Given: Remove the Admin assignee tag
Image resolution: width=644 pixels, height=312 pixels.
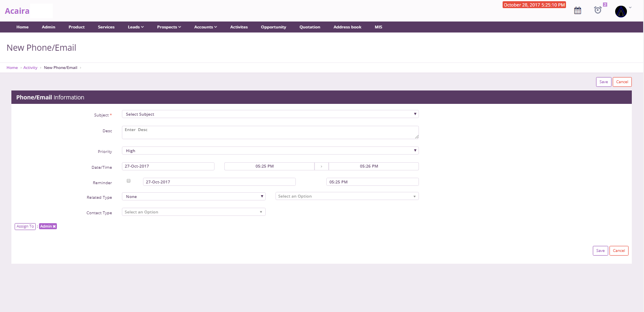Looking at the screenshot, I should coord(54,226).
